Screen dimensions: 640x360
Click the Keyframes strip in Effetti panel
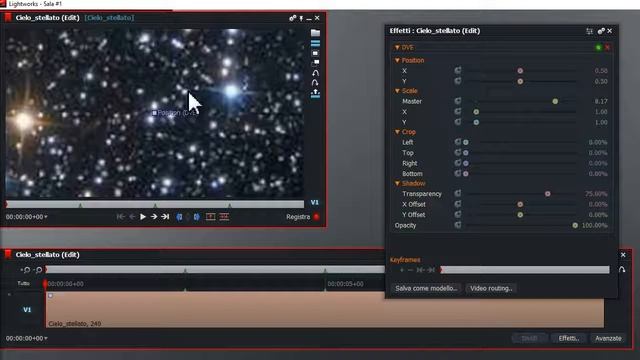(525, 270)
